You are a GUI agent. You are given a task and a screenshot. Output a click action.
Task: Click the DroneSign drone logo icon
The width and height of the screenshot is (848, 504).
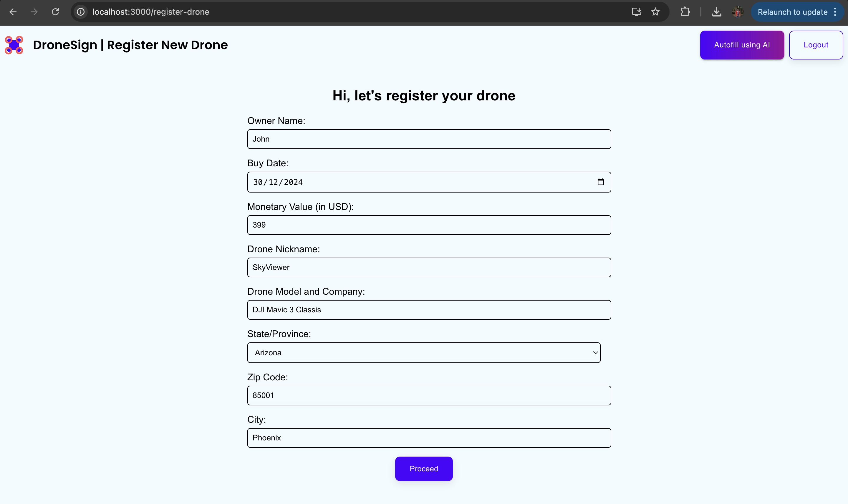tap(14, 45)
